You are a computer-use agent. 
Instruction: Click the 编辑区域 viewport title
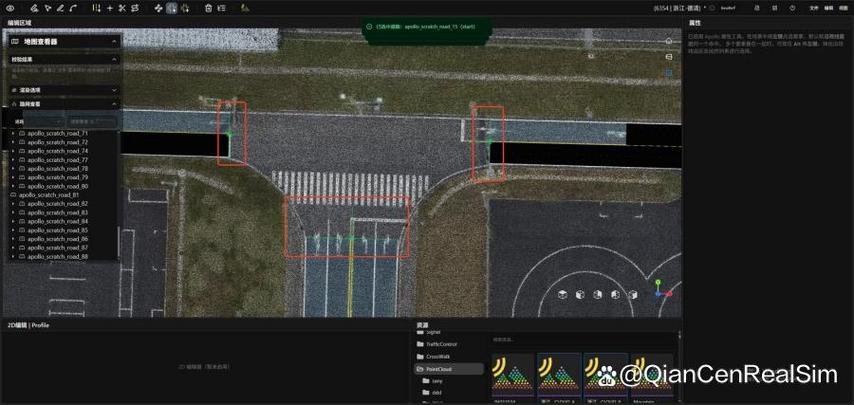click(x=20, y=23)
